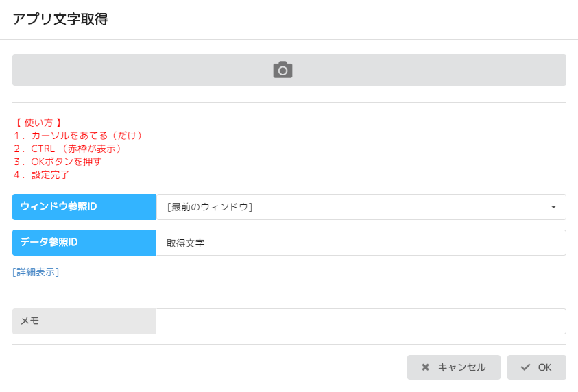The image size is (578, 392).
Task: Click the gray メモ label
Action: (84, 321)
